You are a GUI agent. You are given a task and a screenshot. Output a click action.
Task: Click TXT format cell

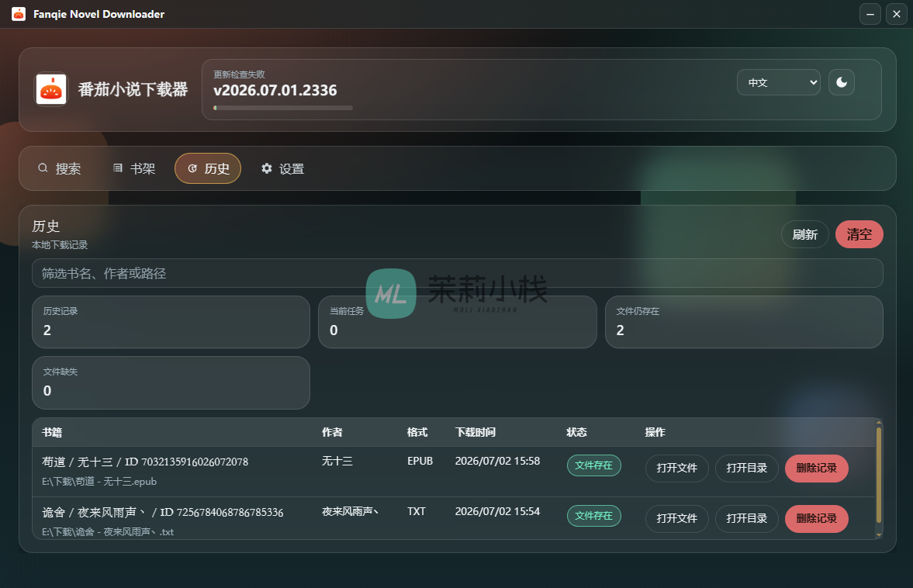click(x=417, y=511)
